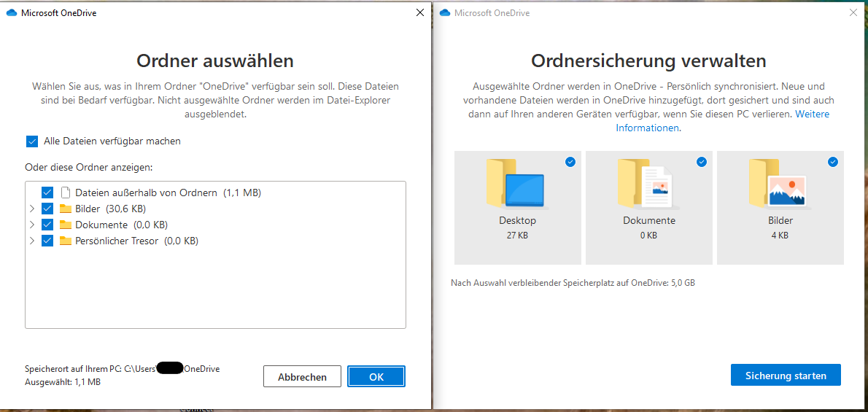Viewport: 868px width, 412px height.
Task: Click the Bilder folder icon in tree
Action: [66, 209]
